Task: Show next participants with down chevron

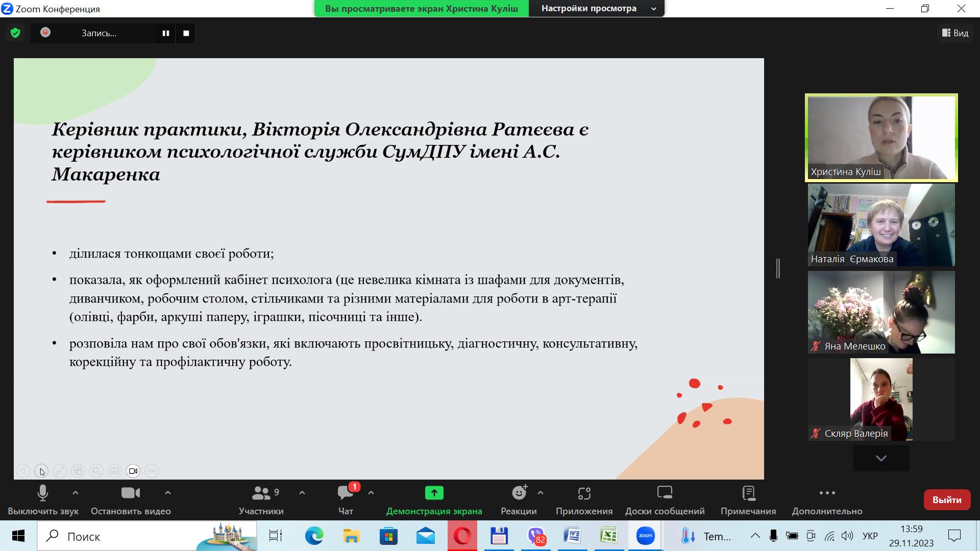Action: pos(881,458)
